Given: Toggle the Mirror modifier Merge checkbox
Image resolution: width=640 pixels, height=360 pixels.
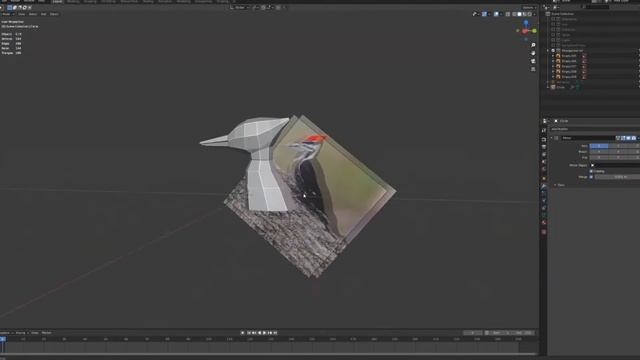Looking at the screenshot, I should (591, 177).
